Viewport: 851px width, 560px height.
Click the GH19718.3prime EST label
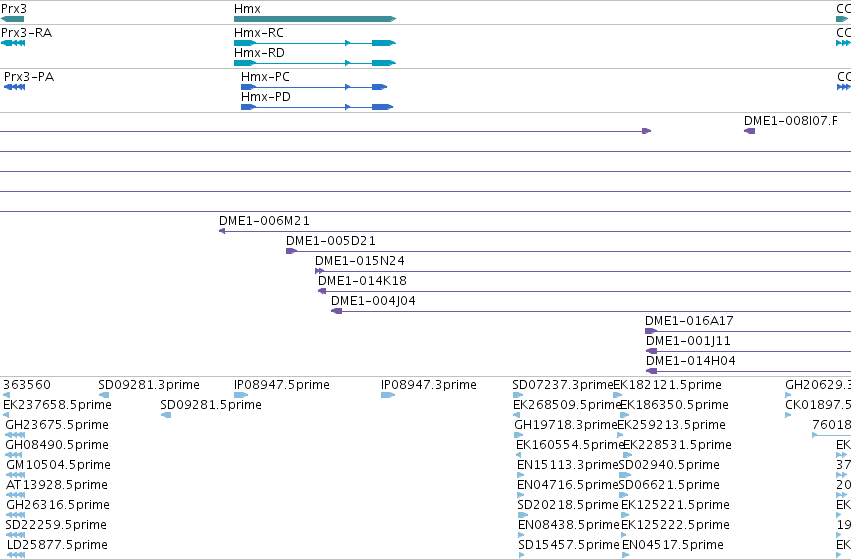point(566,425)
